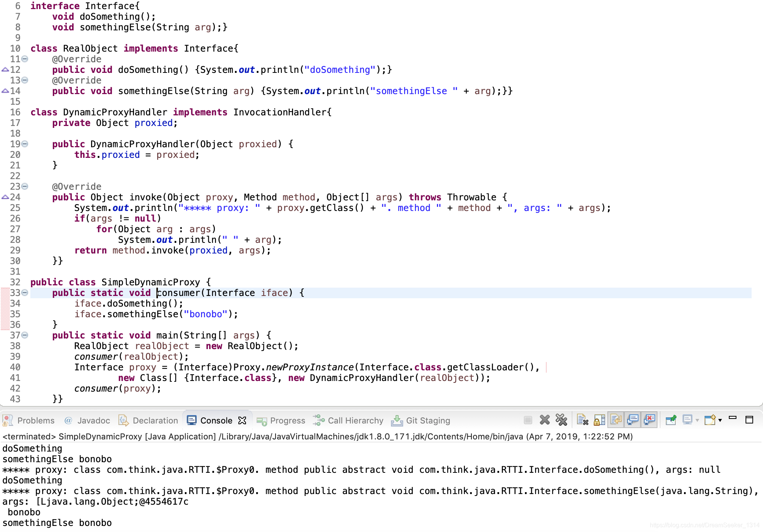The width and height of the screenshot is (763, 532).
Task: Remove the terminated launch from console
Action: [545, 420]
